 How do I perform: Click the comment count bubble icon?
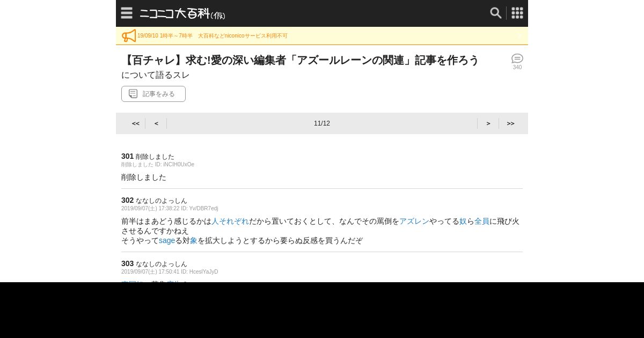click(x=517, y=58)
